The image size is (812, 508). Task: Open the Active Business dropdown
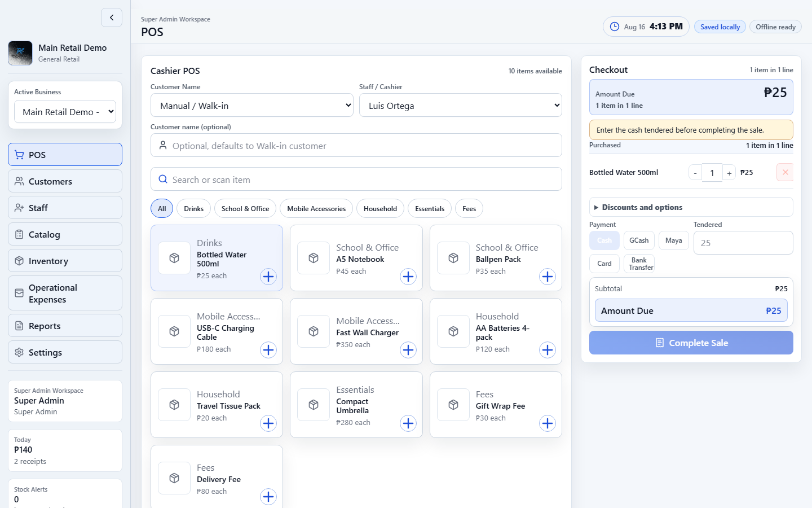[x=65, y=112]
